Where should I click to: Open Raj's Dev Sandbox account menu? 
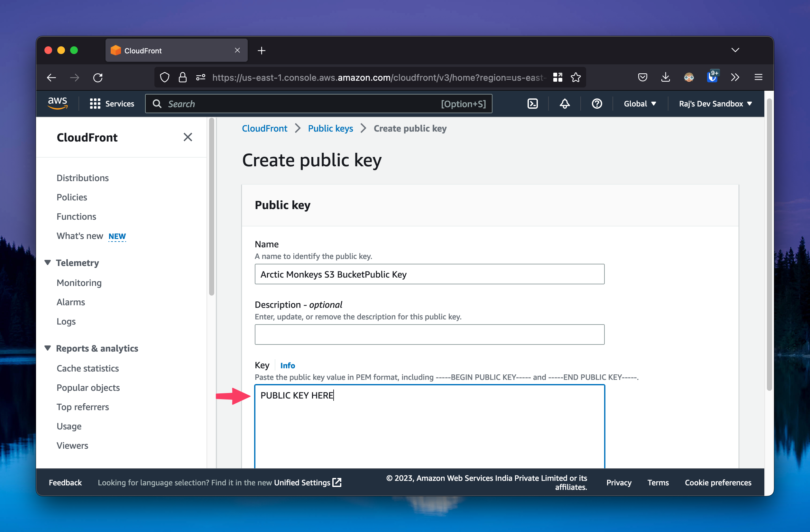[x=715, y=104]
